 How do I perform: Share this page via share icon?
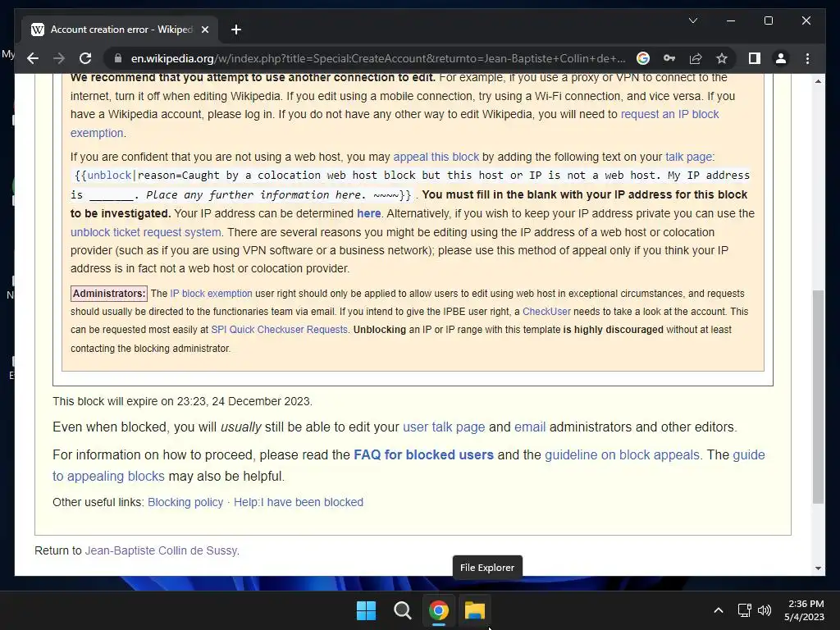click(x=696, y=58)
